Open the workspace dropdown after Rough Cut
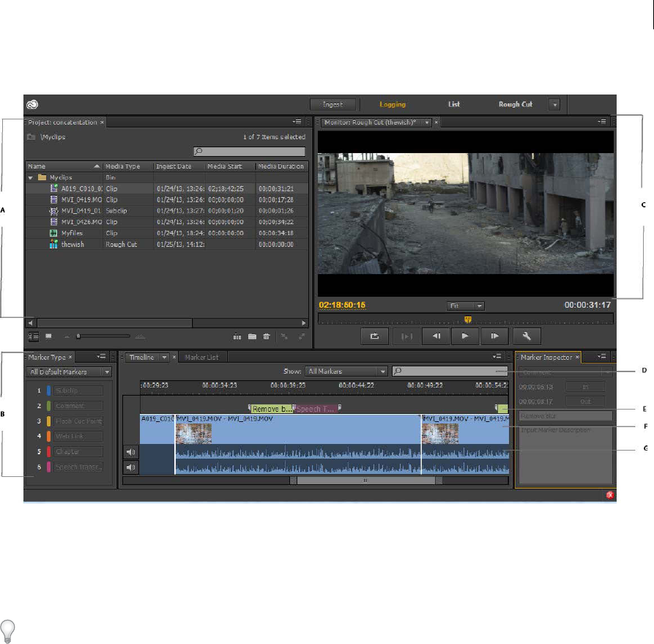Screen dimensions: 654x644 (x=554, y=105)
